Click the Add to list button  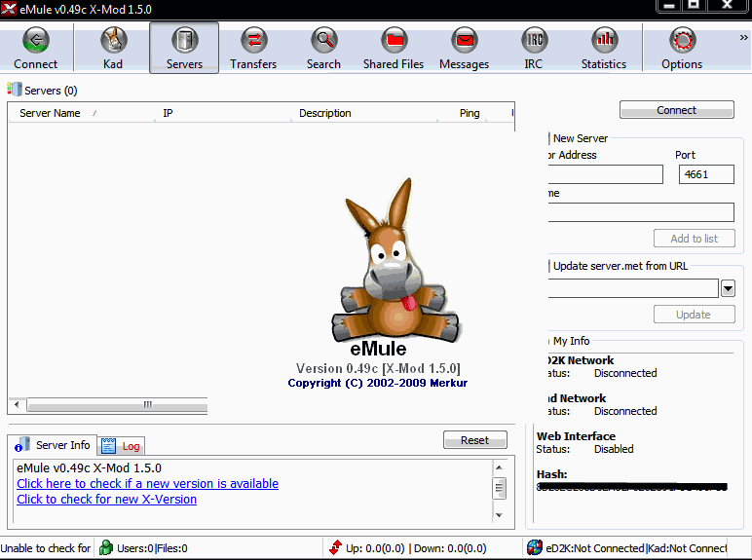[x=694, y=239]
